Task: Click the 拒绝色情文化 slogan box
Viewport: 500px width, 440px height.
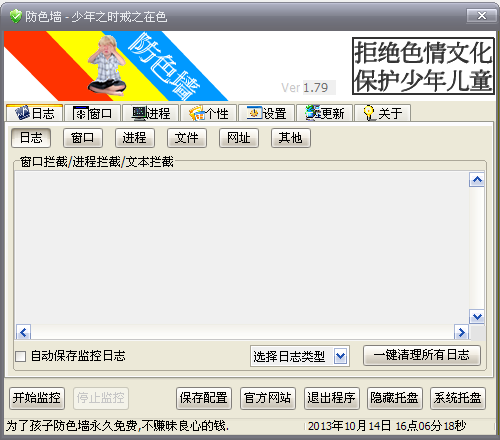Action: pos(423,66)
